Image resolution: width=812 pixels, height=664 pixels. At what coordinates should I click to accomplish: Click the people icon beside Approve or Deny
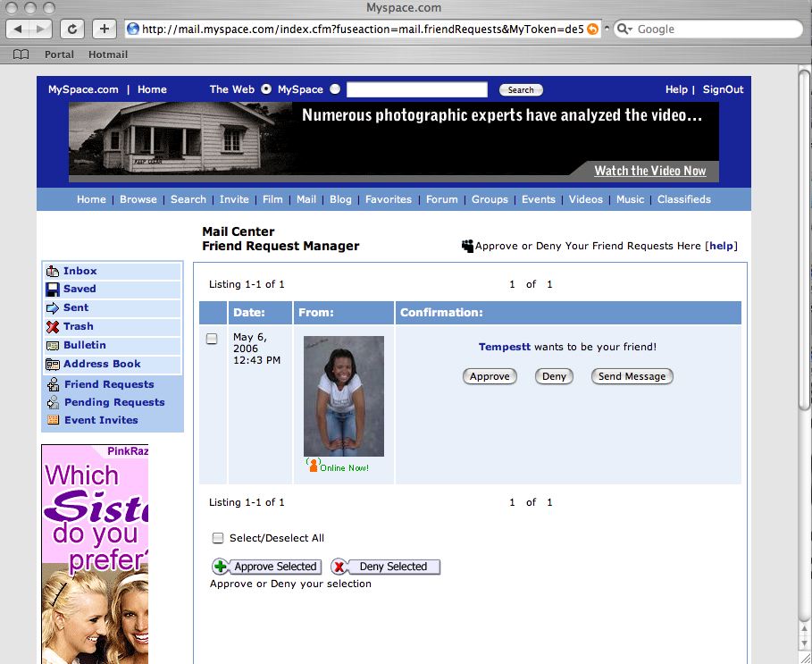[467, 246]
